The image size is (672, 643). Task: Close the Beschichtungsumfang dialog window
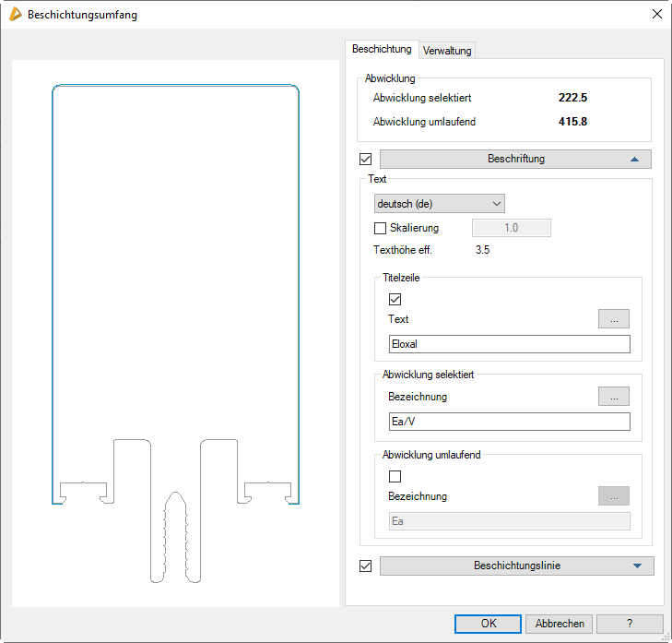pos(656,15)
